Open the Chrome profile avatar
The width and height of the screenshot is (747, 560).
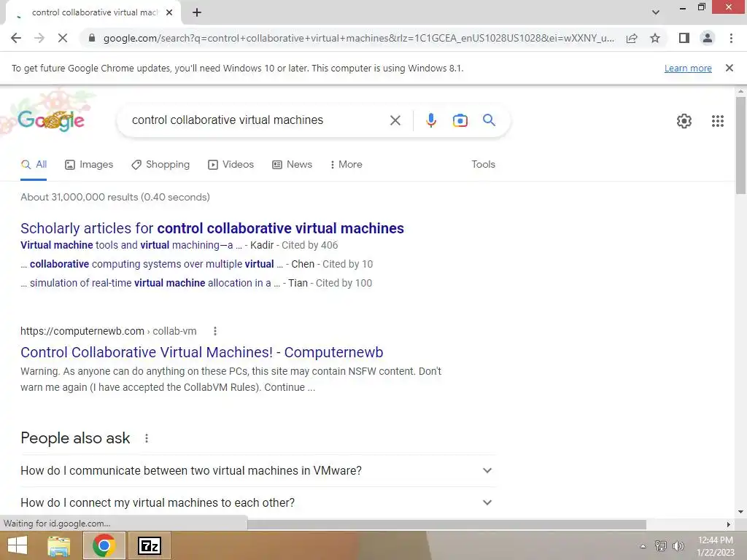click(708, 38)
